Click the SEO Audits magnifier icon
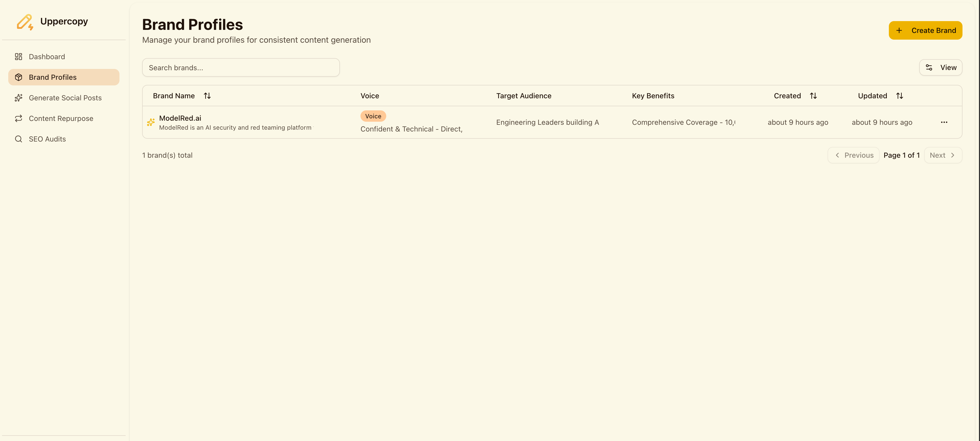The image size is (980, 441). [x=18, y=139]
